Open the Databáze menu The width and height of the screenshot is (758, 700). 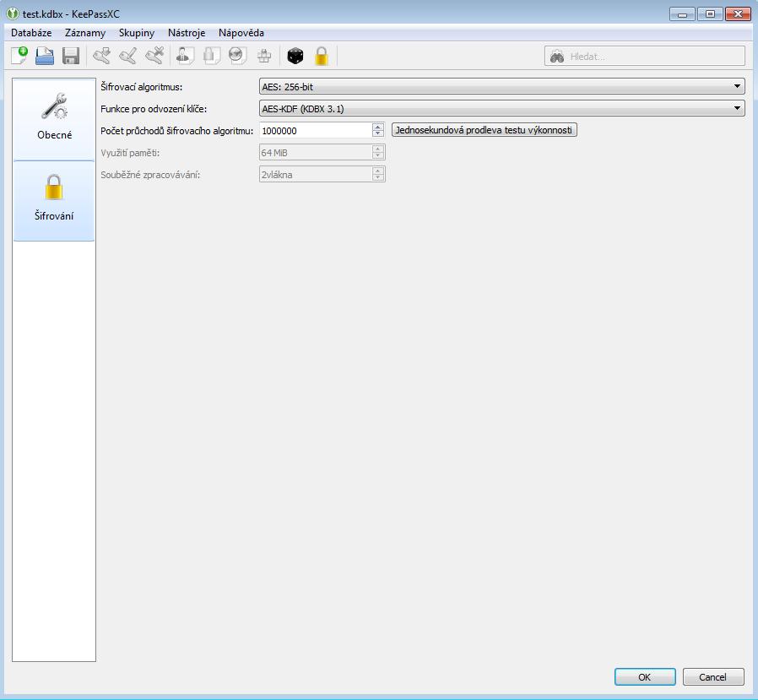tap(31, 33)
